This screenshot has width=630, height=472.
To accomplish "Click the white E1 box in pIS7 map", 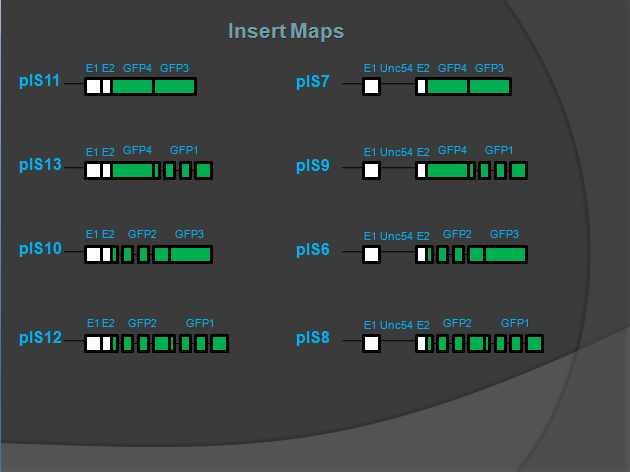I will (371, 87).
